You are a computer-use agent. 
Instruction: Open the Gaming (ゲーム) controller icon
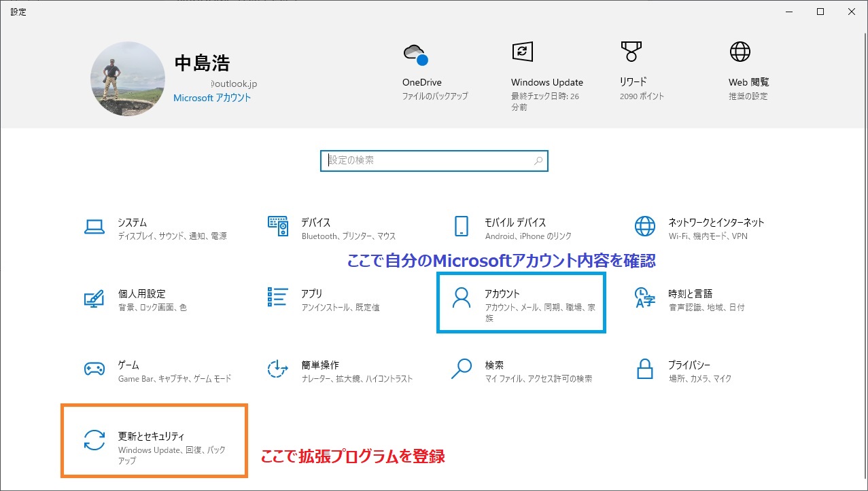tap(94, 369)
